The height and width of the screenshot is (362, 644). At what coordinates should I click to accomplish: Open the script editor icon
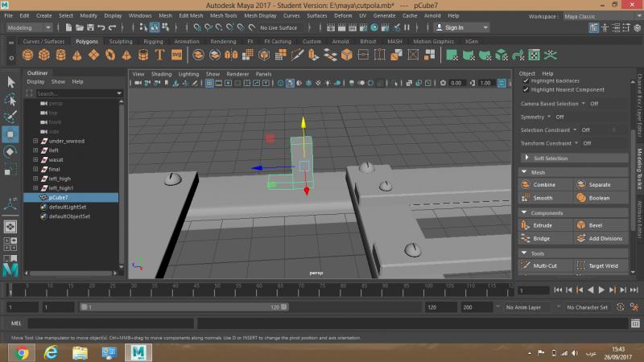[635, 323]
